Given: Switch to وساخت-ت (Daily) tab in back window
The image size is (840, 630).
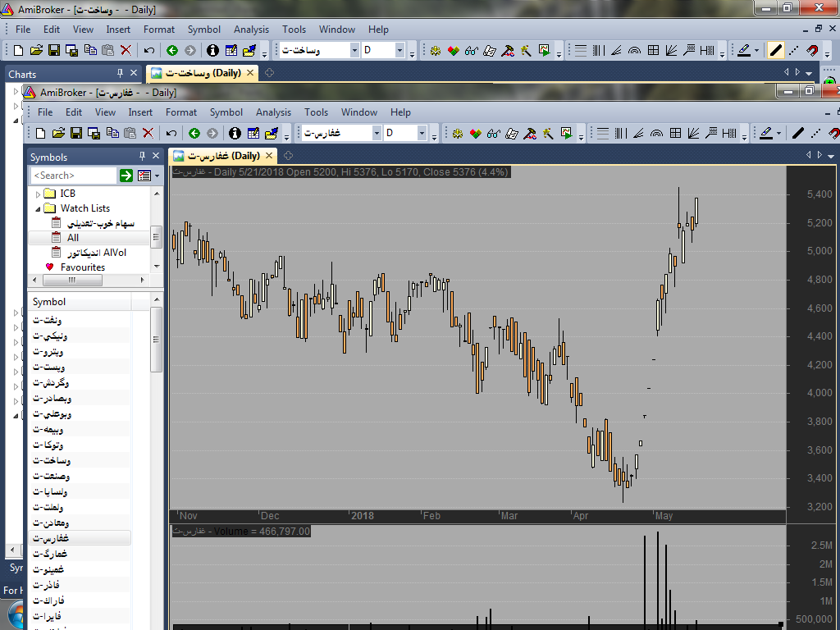Looking at the screenshot, I should [x=203, y=73].
